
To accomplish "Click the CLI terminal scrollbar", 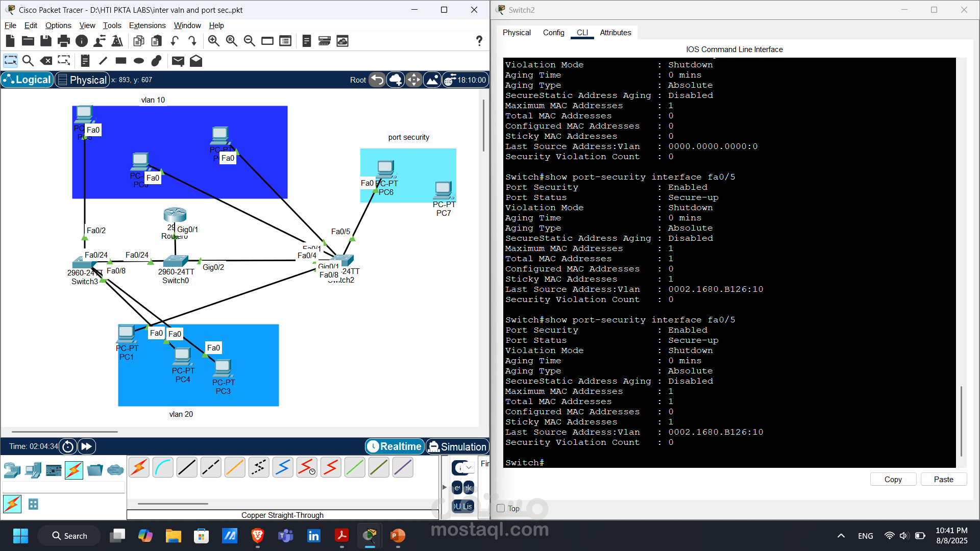I will coord(961,421).
